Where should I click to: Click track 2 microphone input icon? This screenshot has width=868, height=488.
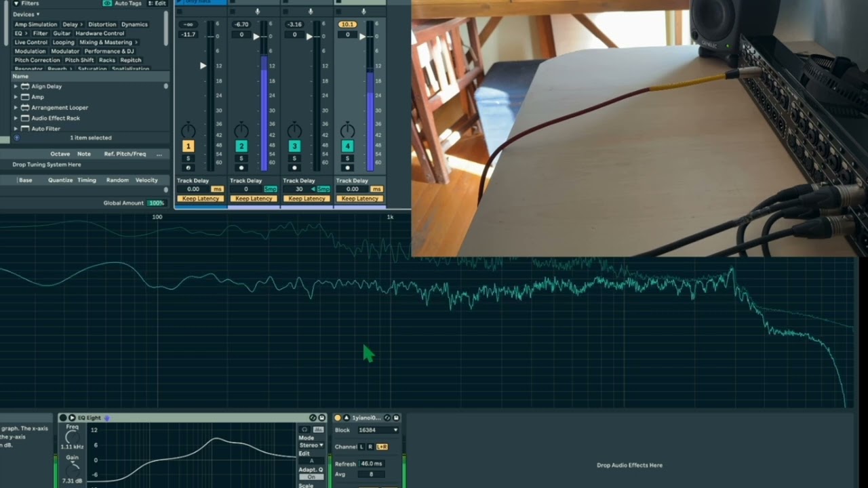coord(257,12)
